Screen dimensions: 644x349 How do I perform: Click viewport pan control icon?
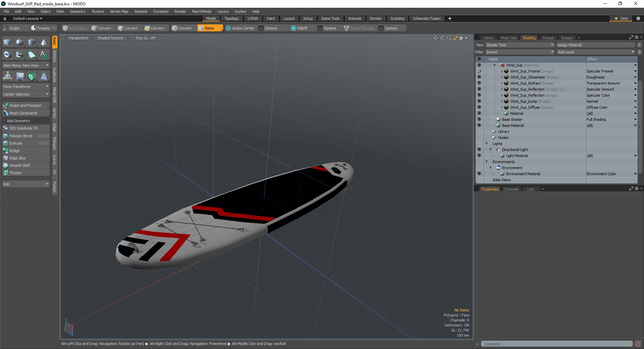point(436,38)
